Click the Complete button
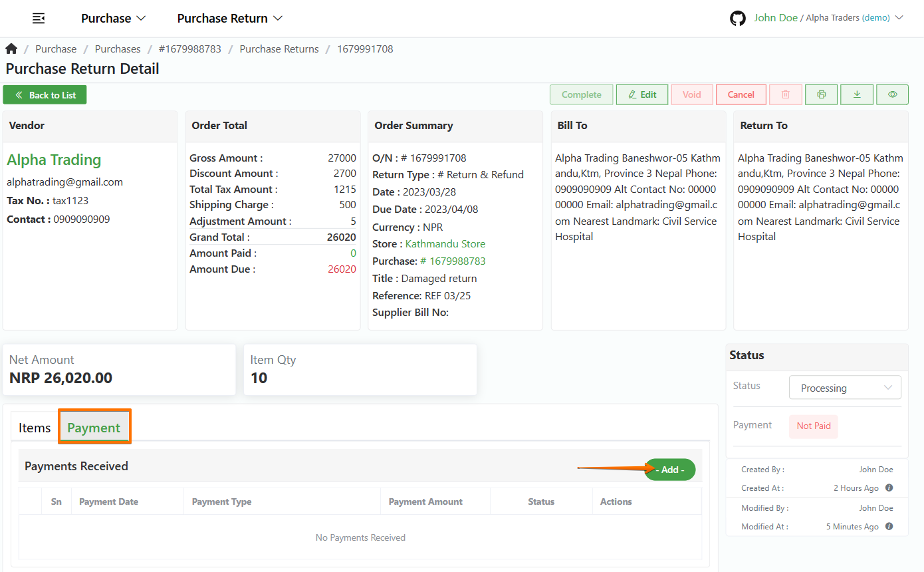Image resolution: width=924 pixels, height=572 pixels. pos(582,94)
